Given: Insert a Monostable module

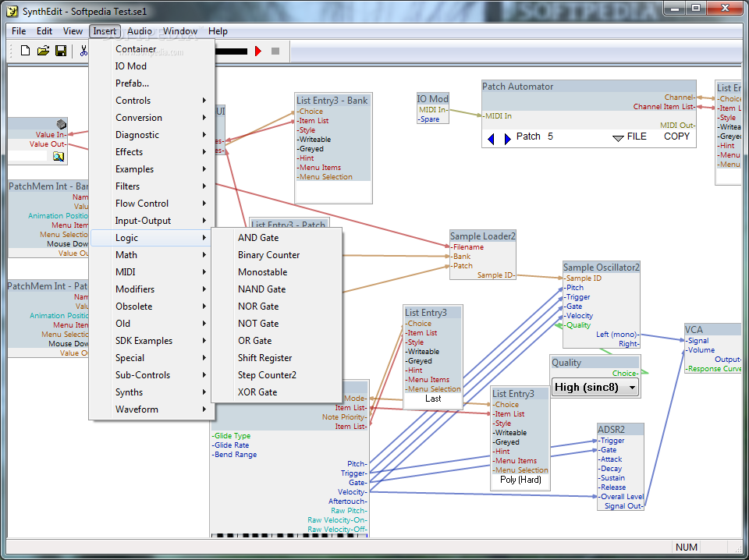Looking at the screenshot, I should click(276, 272).
